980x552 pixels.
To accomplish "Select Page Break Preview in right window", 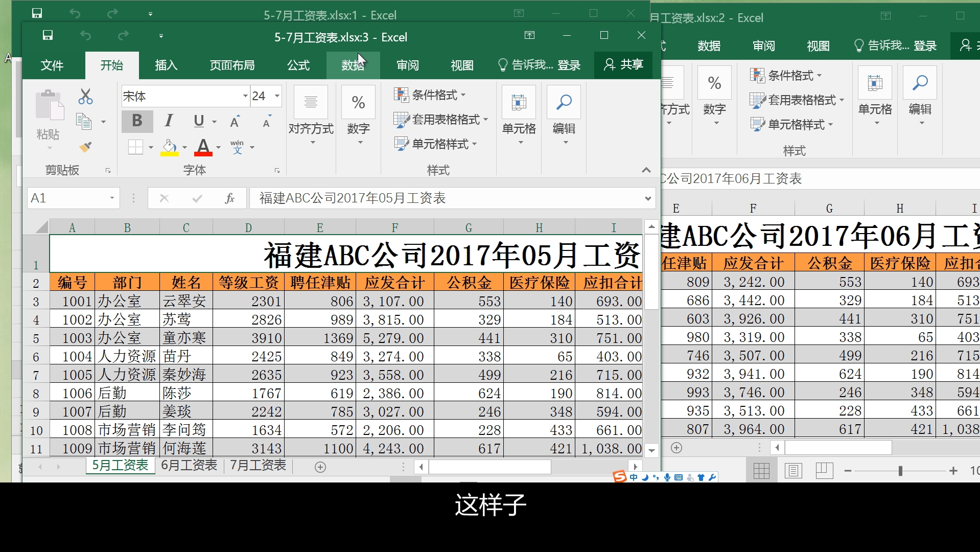I will (824, 471).
